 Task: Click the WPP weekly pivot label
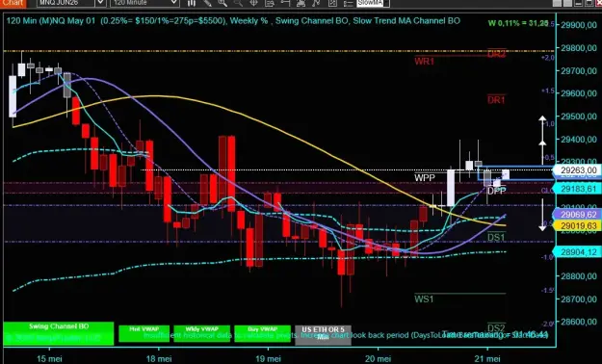[x=425, y=178]
